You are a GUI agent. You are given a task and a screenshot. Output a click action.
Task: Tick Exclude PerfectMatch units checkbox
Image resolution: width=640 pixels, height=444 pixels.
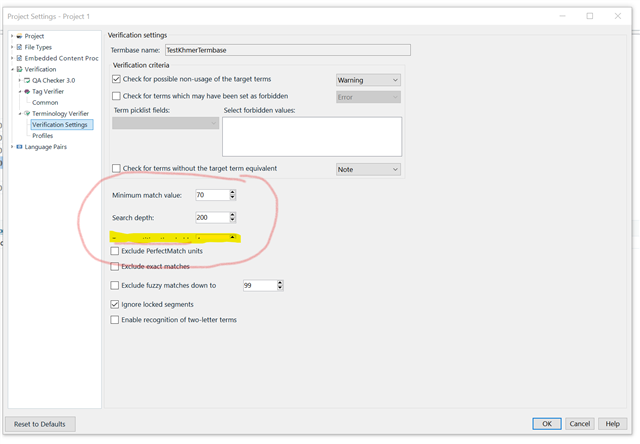point(115,251)
